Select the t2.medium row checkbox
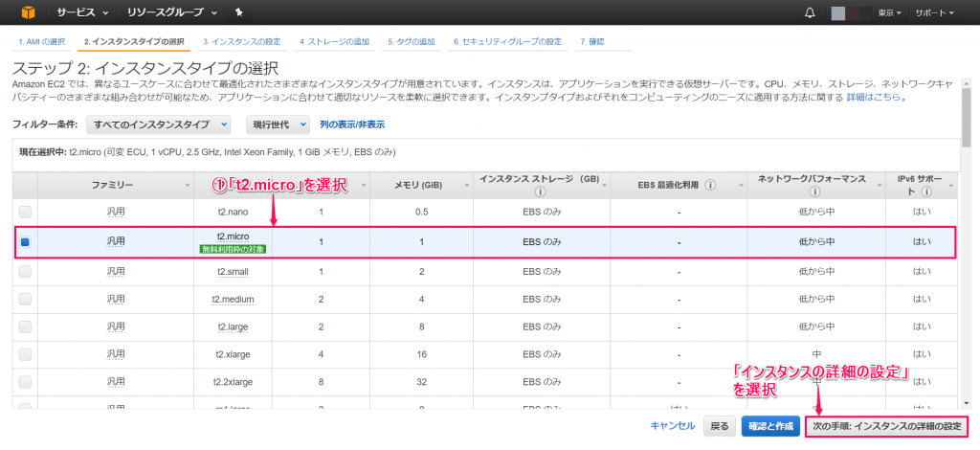Image resolution: width=980 pixels, height=450 pixels. 25,300
